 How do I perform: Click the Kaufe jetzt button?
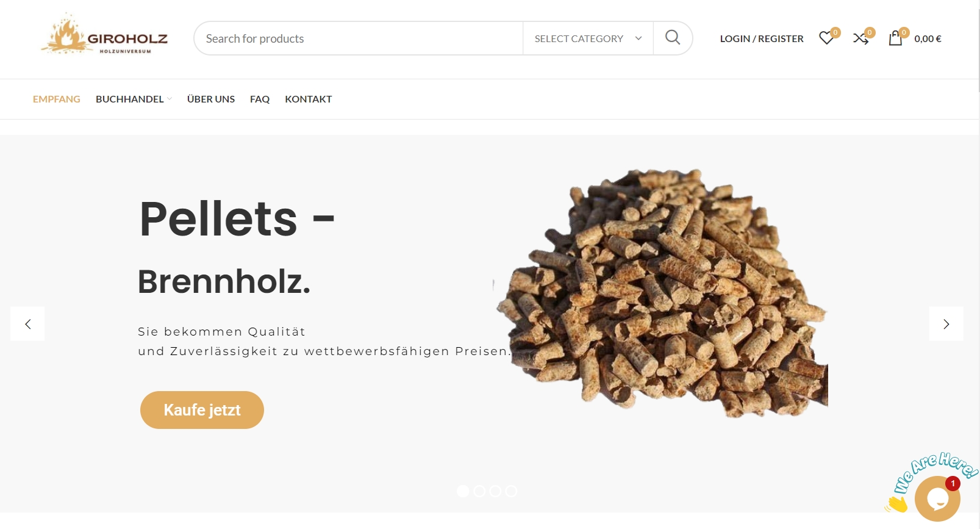(202, 410)
